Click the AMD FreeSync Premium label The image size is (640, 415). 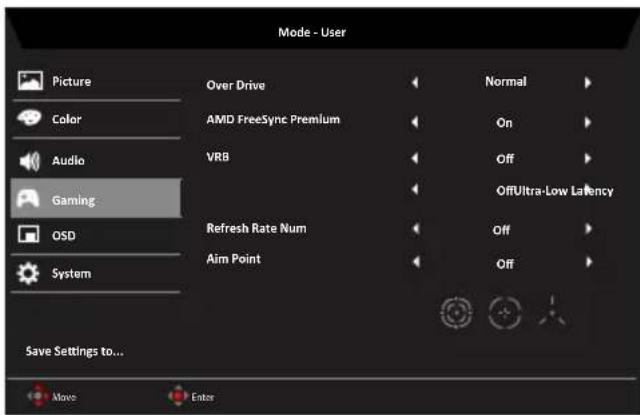pyautogui.click(x=273, y=119)
